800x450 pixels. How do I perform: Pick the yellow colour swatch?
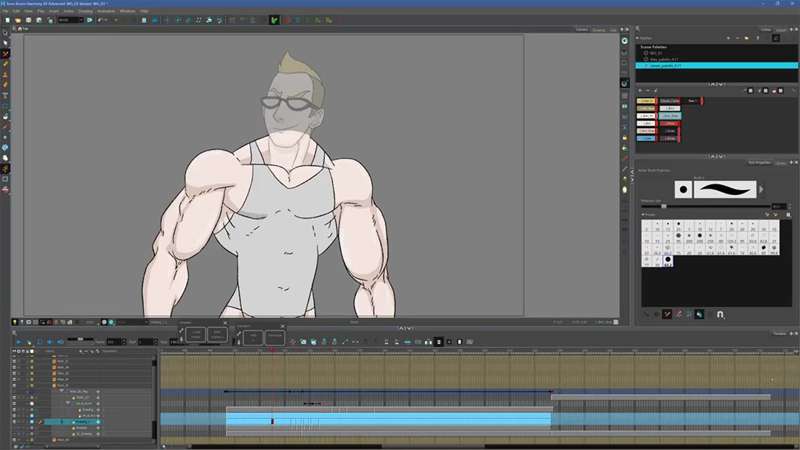(x=646, y=101)
